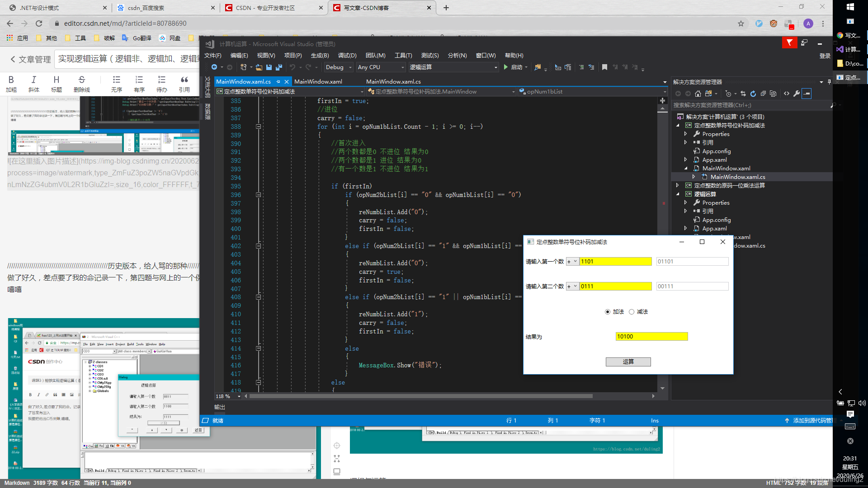
Task: Click the Solution Explorer home icon
Action: (698, 94)
